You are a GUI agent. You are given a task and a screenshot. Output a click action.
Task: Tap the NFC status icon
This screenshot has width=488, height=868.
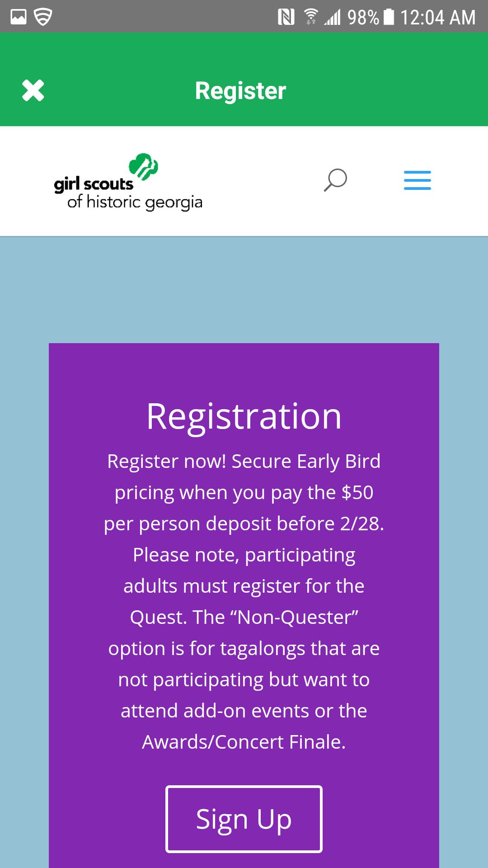286,17
